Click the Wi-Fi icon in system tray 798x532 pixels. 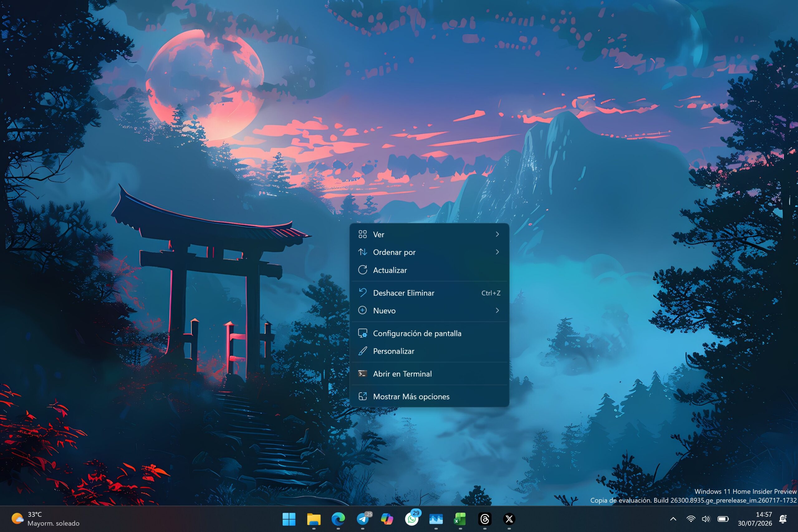(x=691, y=519)
